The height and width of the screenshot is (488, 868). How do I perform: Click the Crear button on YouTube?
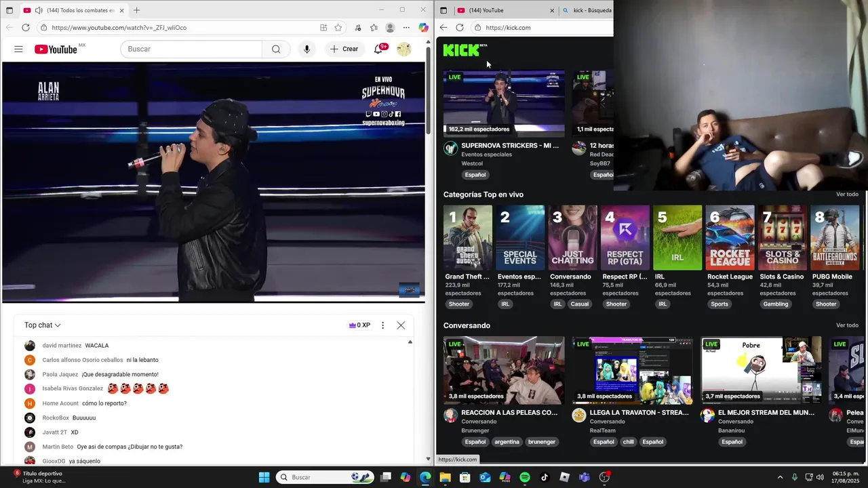click(344, 49)
